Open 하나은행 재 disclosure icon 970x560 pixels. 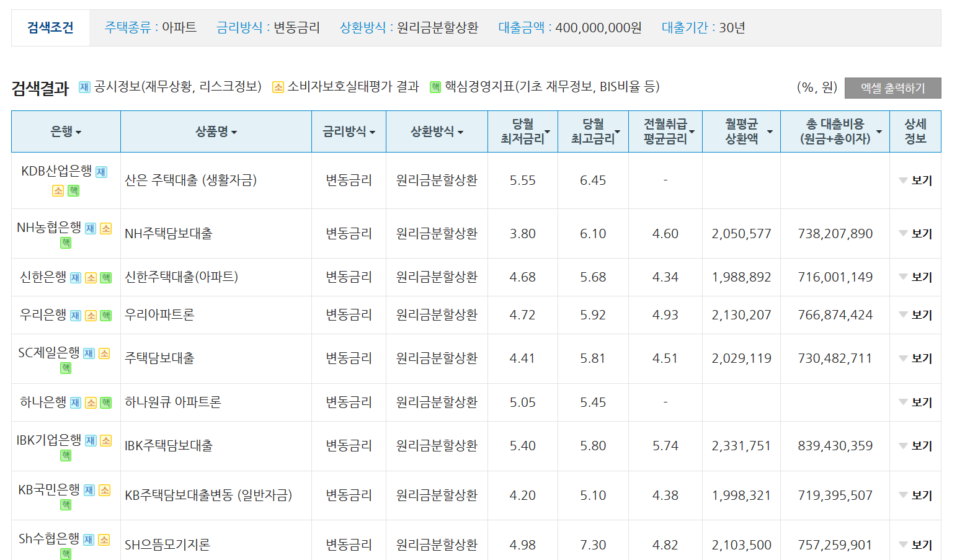tap(76, 403)
